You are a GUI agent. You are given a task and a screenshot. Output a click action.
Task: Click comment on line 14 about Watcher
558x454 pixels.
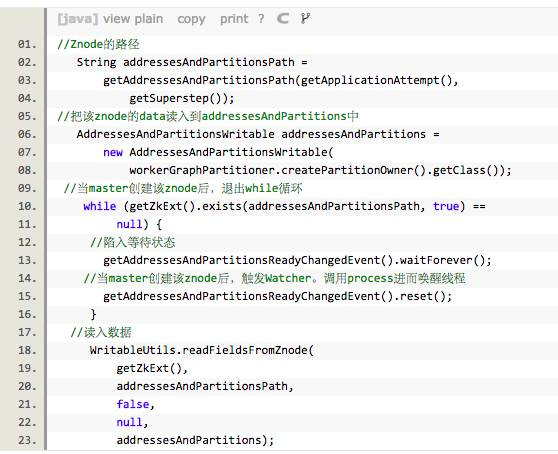coord(274,278)
